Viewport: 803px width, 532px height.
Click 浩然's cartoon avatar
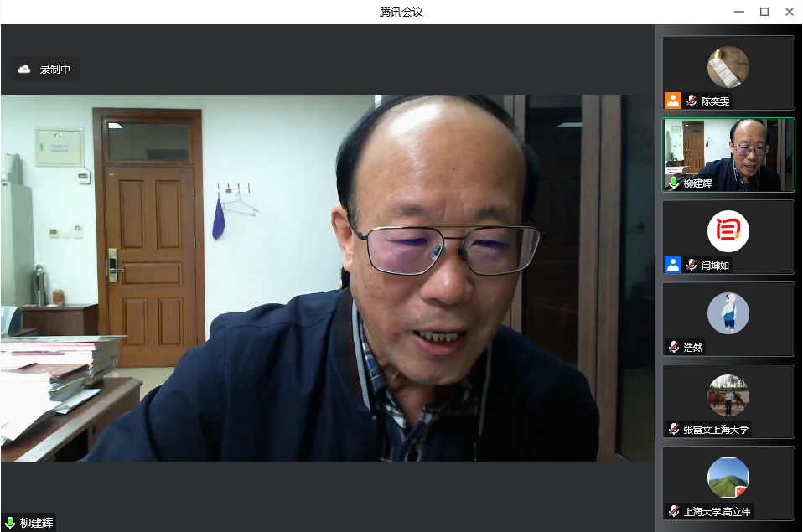click(x=728, y=313)
